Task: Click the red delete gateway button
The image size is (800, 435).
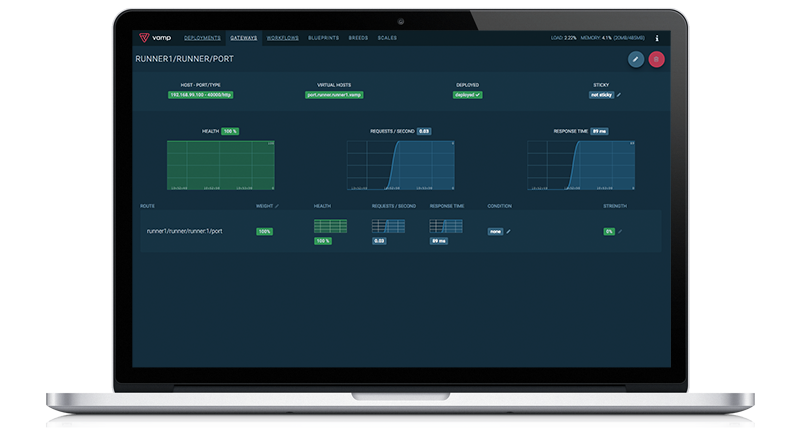Action: click(x=657, y=59)
